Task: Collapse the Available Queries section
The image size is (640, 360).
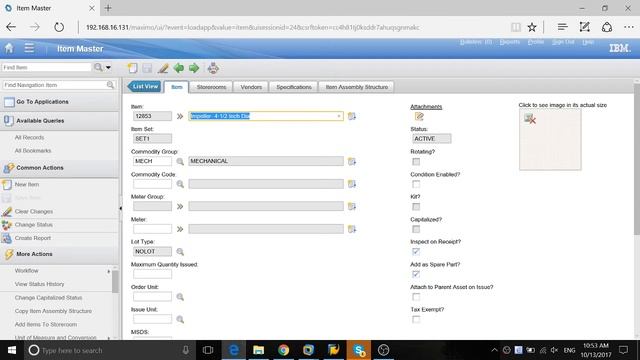Action: [60, 121]
